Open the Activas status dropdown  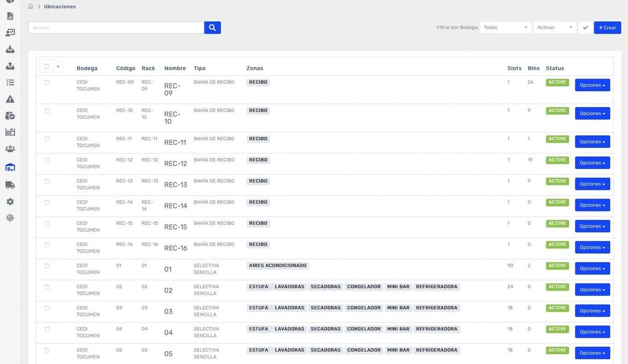(x=555, y=27)
